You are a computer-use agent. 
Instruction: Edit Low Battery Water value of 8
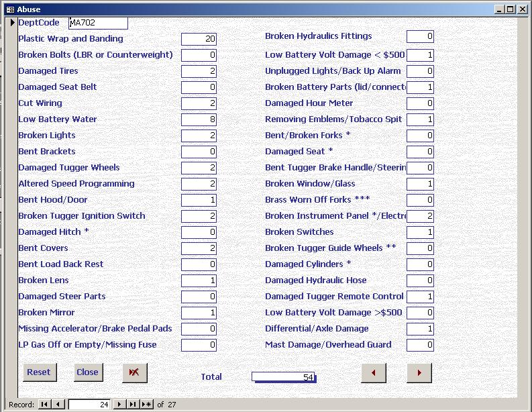[199, 119]
